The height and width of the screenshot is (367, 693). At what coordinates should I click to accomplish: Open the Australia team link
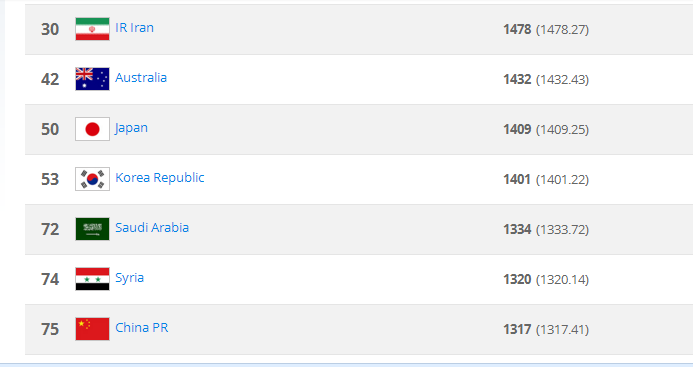point(141,77)
